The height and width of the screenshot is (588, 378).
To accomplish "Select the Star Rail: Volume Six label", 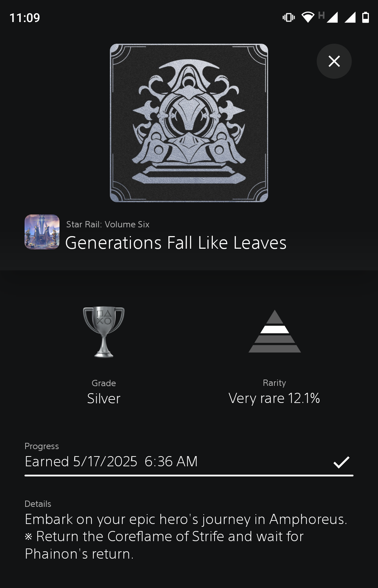I will [108, 224].
